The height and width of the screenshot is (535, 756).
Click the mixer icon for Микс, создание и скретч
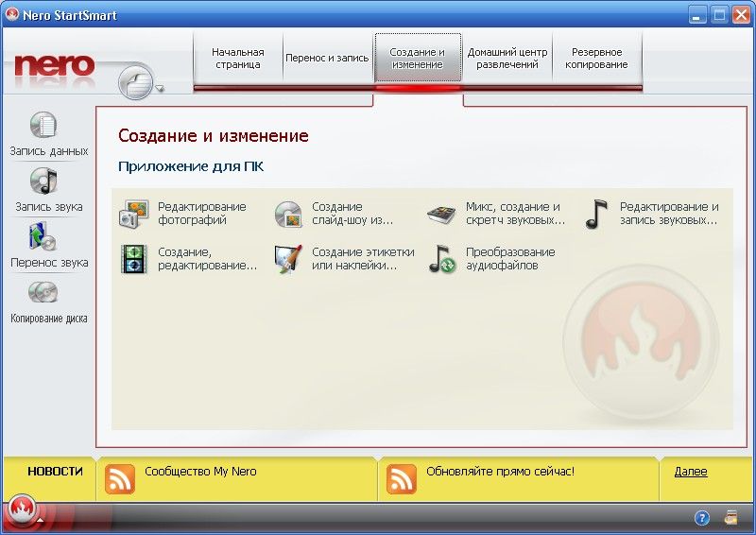tap(441, 215)
